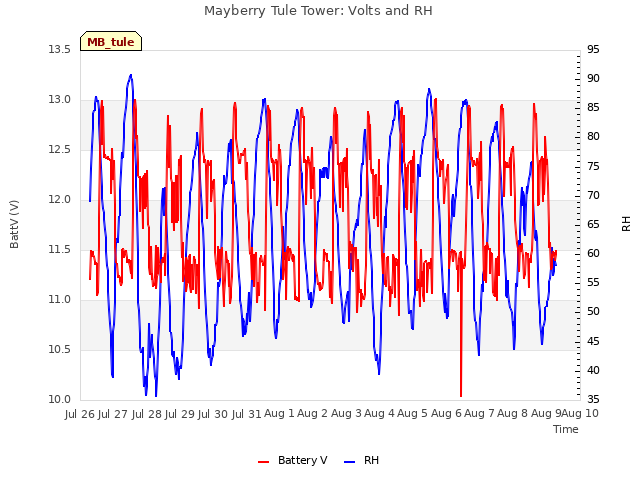The height and width of the screenshot is (480, 640).
Task: Click the Aug 5 date label
Action: point(413,413)
